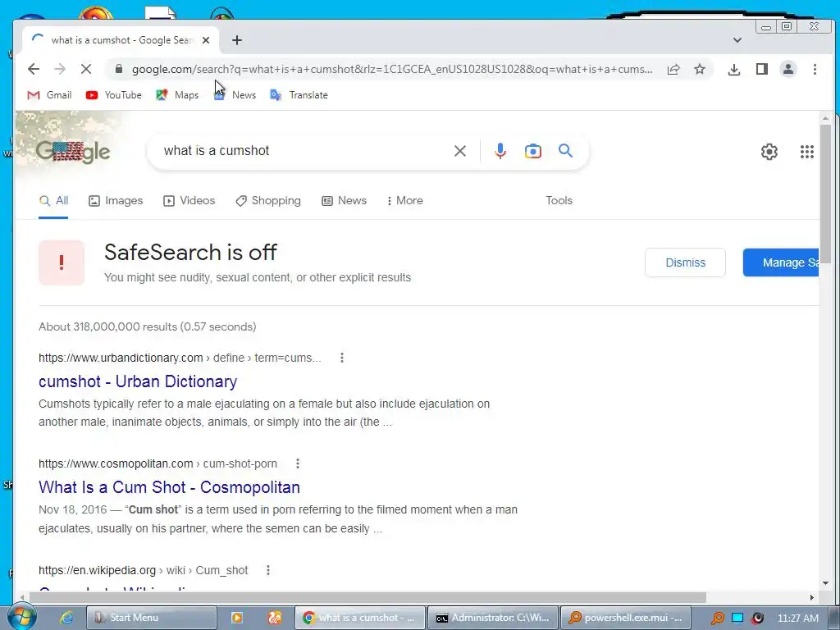Screen dimensions: 840x630
Task: Open options for the Urban Dictionary result
Action: (x=342, y=358)
